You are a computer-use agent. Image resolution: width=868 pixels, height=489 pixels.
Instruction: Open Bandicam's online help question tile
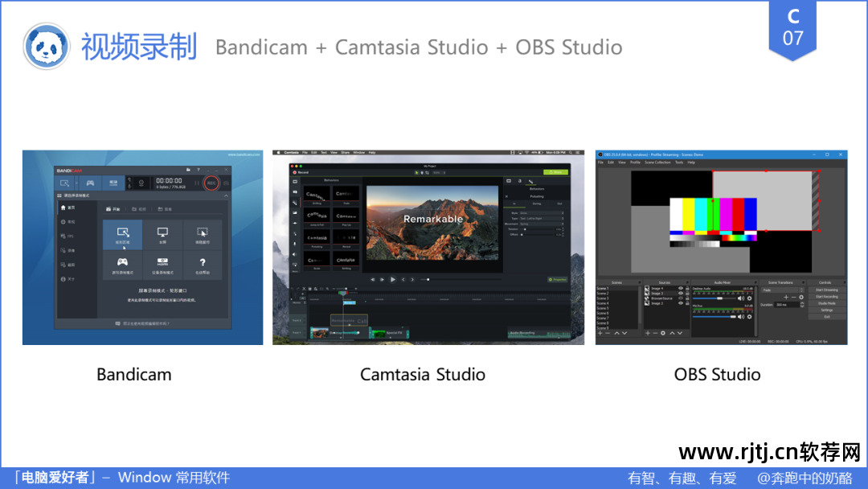point(203,265)
